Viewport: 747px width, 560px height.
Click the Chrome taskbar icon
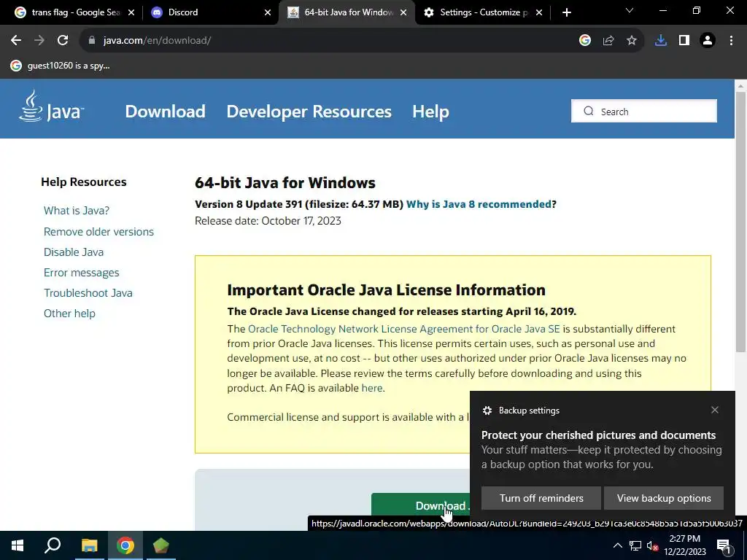coord(125,545)
